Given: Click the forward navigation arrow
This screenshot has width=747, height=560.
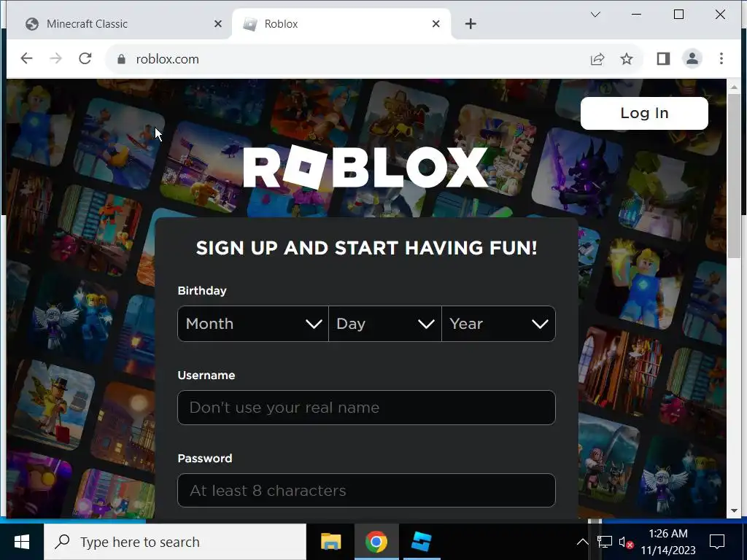Looking at the screenshot, I should coord(55,58).
